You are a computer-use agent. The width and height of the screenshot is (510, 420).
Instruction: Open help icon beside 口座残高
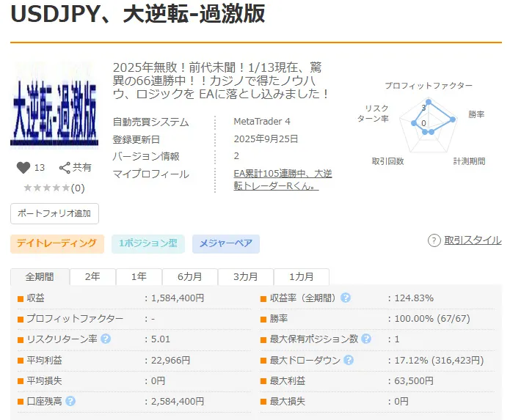coord(70,401)
